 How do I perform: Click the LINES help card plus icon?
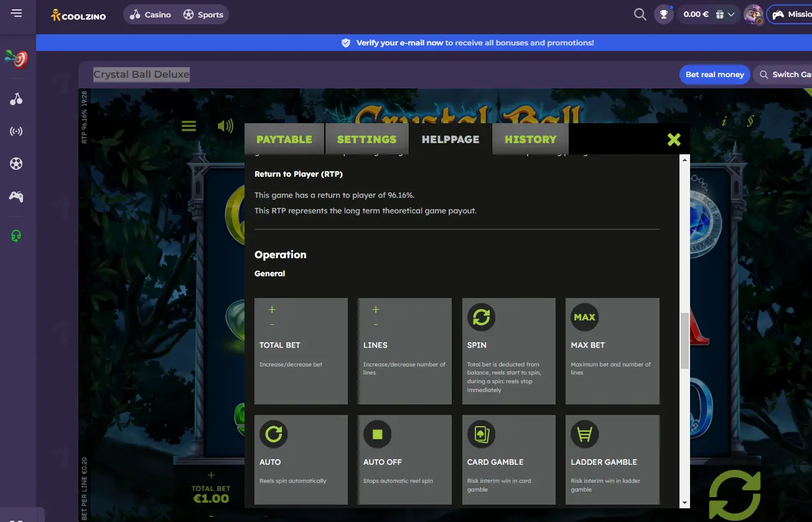tap(375, 309)
